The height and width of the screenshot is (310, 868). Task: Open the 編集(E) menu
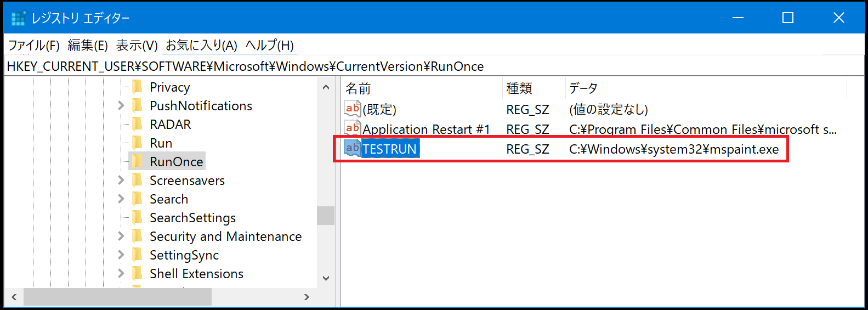pyautogui.click(x=88, y=45)
